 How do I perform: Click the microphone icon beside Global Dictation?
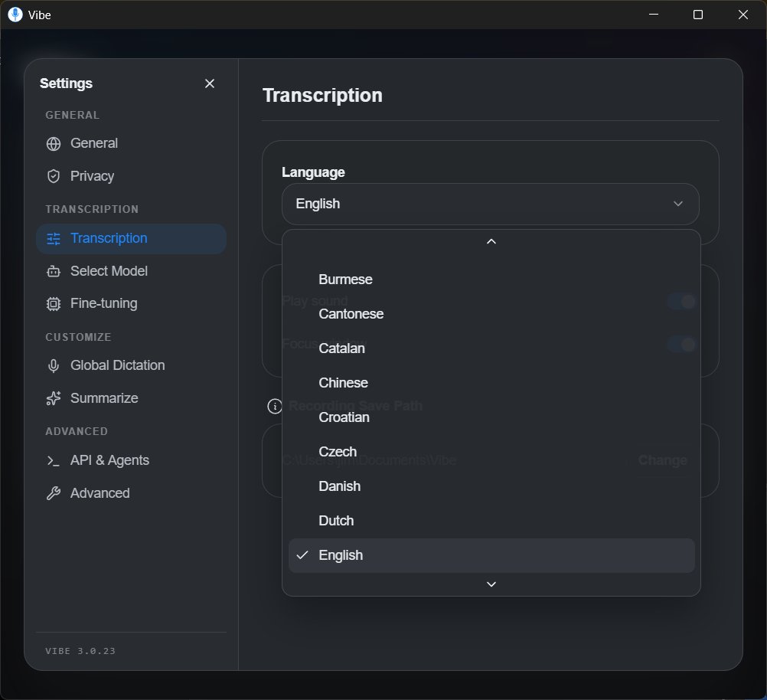pyautogui.click(x=54, y=365)
